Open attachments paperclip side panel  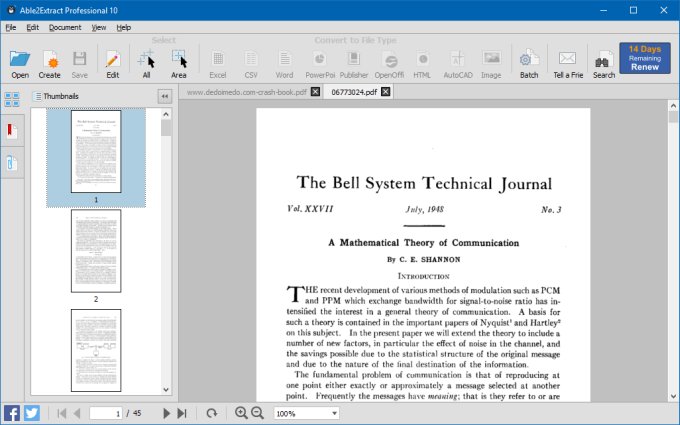coord(12,163)
